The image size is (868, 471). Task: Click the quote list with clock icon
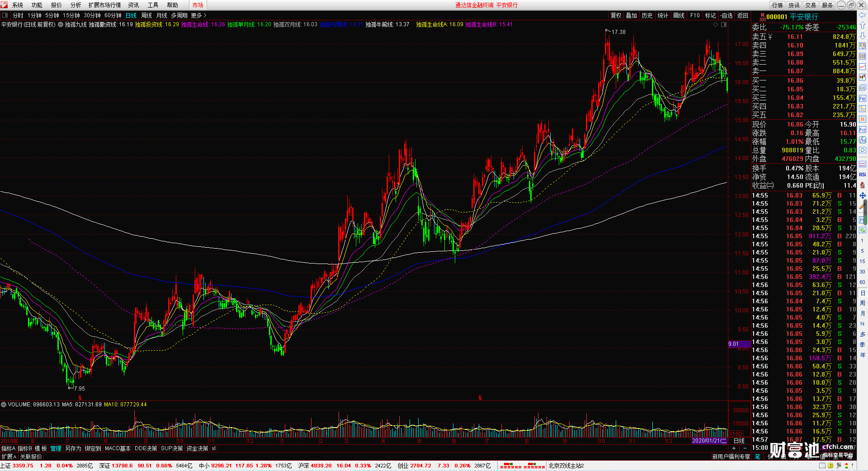(x=863, y=46)
